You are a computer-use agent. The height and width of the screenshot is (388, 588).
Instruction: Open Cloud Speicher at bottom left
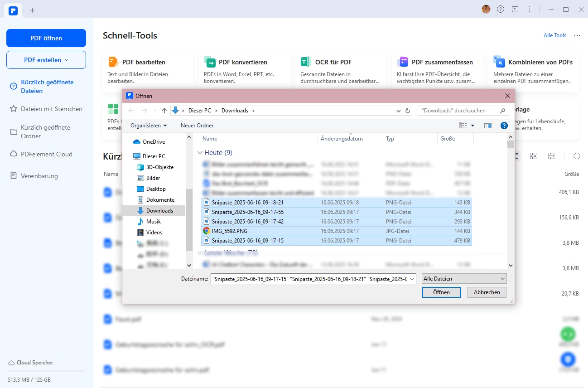pos(31,363)
